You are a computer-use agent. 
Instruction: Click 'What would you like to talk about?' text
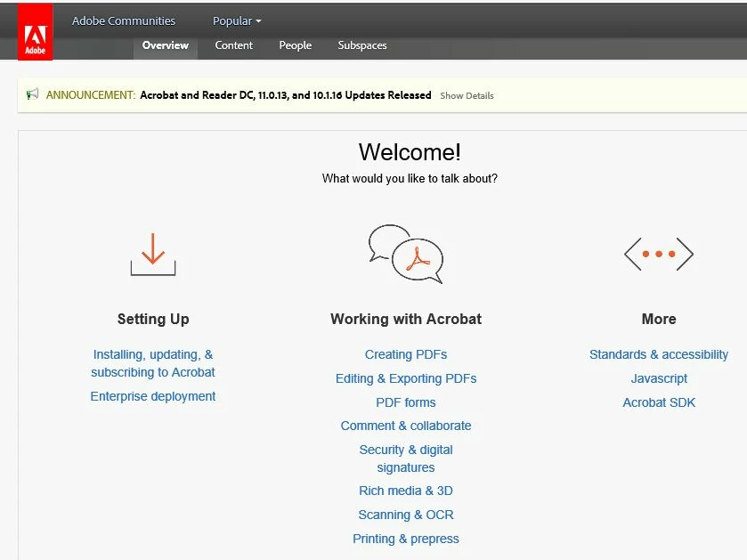tap(410, 179)
